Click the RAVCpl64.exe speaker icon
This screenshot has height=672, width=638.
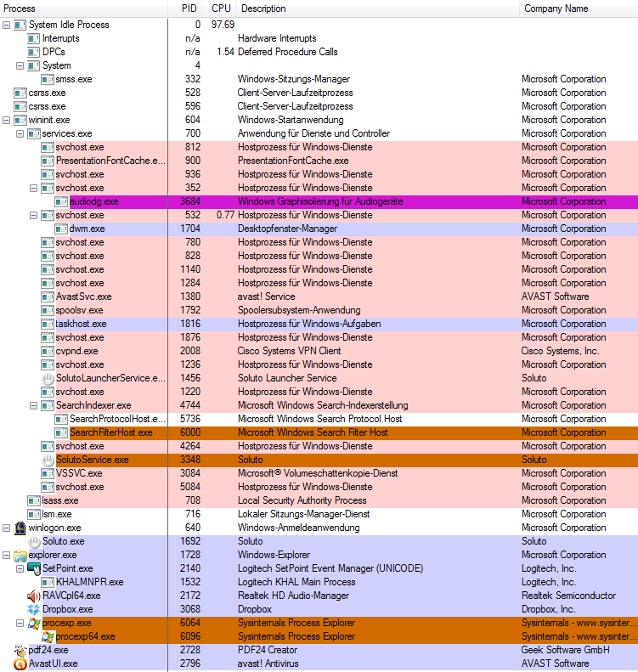[x=33, y=596]
